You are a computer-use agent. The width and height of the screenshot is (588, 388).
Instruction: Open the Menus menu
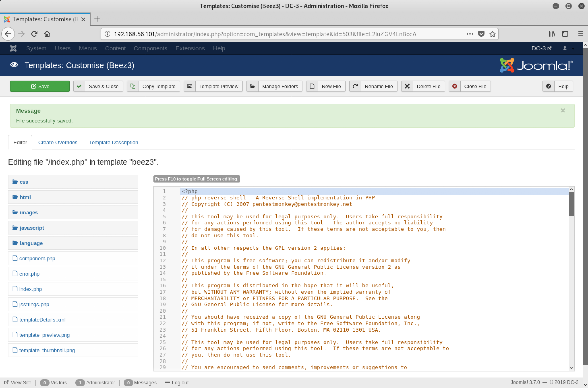point(88,48)
